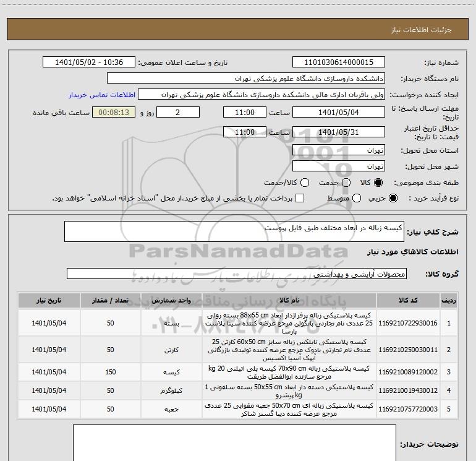Click row 1 product name 88x65 cm bag
This screenshot has height=461, width=476.
[x=289, y=323]
